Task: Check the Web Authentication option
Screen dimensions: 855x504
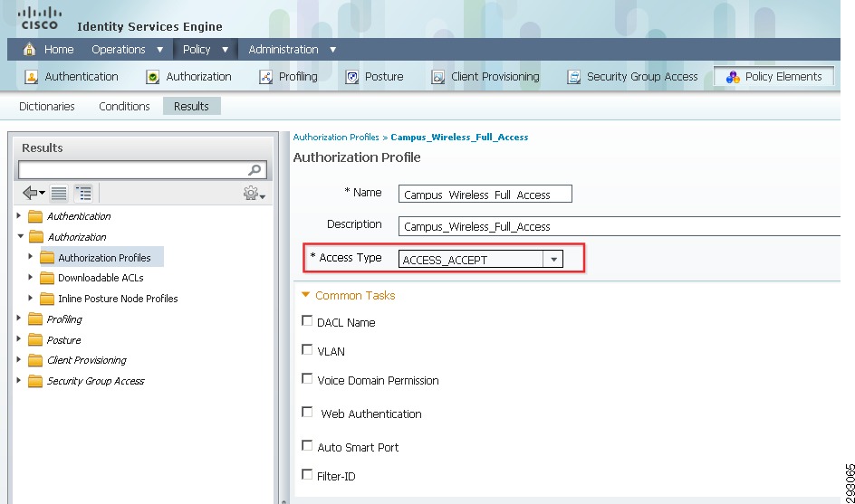Action: pos(307,412)
